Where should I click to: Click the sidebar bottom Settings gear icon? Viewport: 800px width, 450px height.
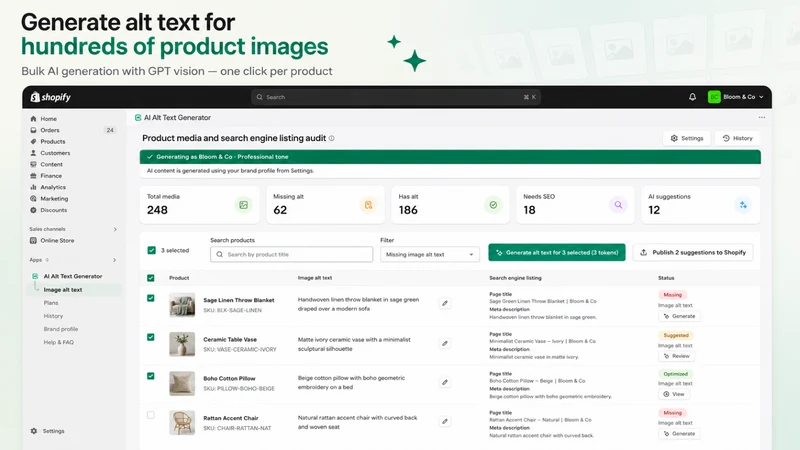click(x=34, y=431)
